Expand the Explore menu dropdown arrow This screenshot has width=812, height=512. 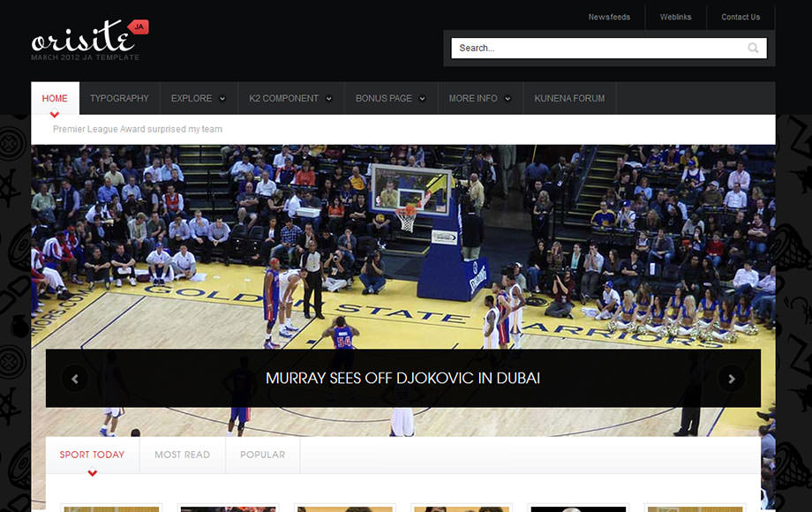tap(222, 99)
